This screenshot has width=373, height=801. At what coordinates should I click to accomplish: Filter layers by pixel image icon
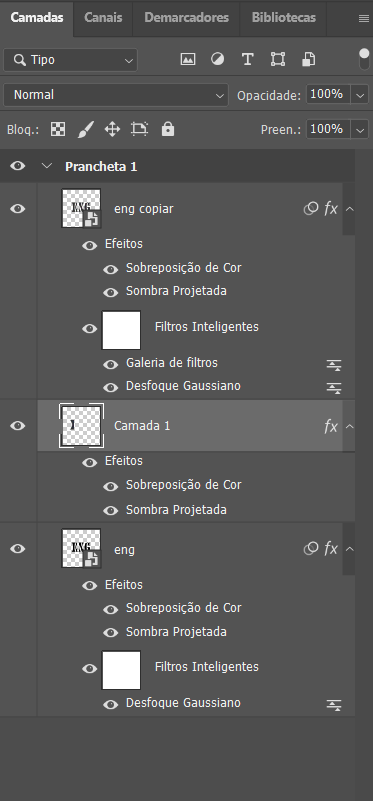(188, 59)
